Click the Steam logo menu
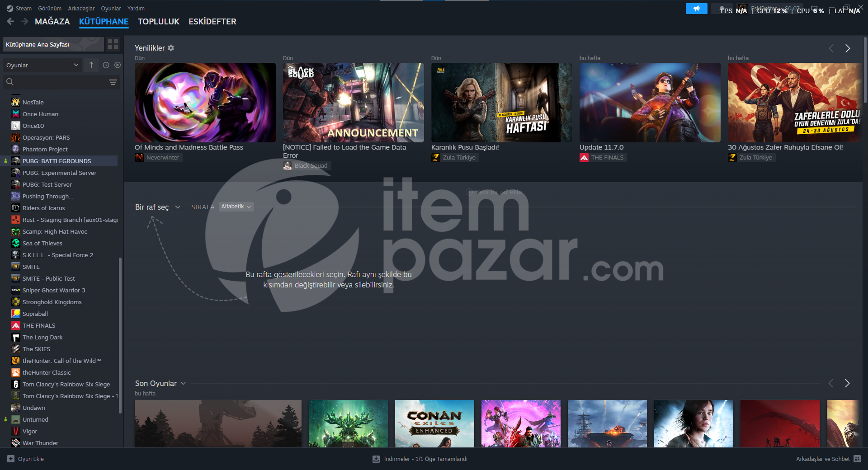This screenshot has height=470, width=868. (x=10, y=9)
